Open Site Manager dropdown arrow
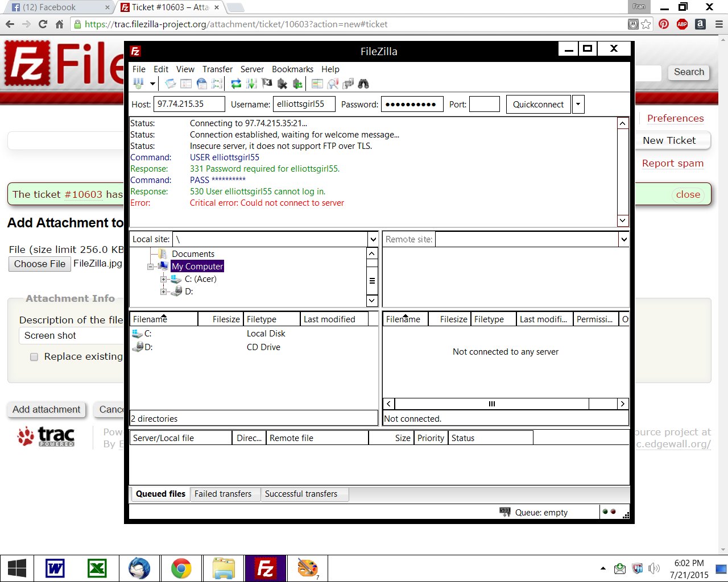 pos(152,84)
